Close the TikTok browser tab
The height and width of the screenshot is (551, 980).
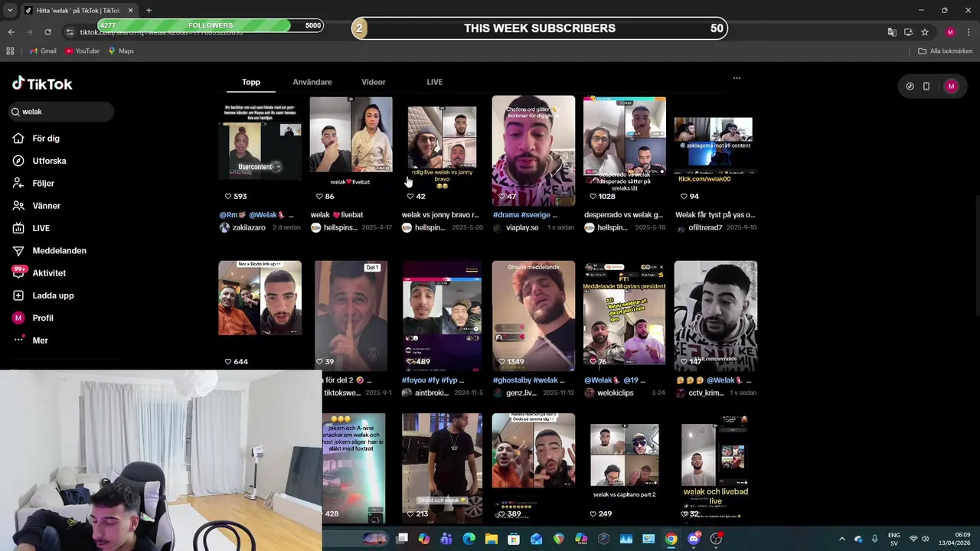point(130,10)
